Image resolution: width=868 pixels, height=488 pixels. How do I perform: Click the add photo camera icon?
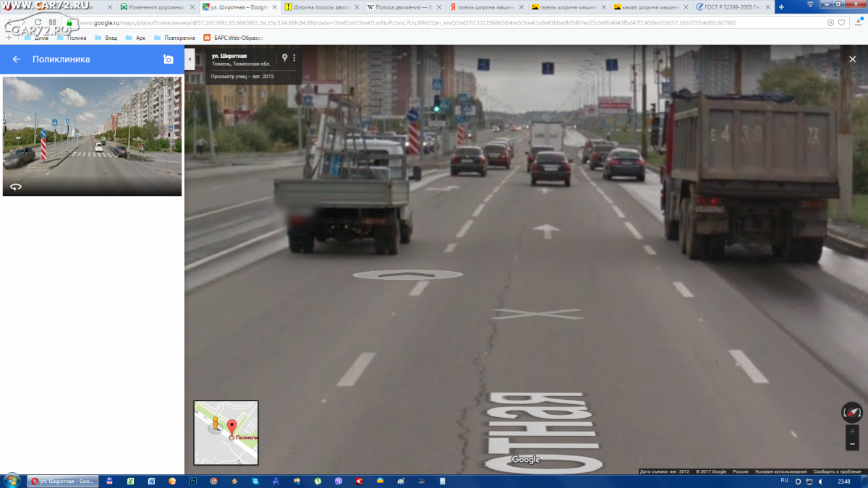click(x=169, y=59)
